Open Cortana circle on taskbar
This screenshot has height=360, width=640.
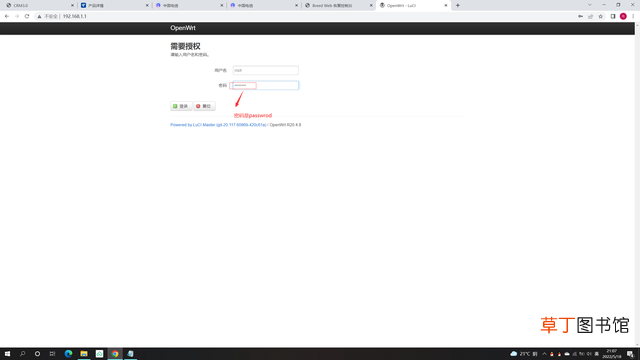point(37,353)
